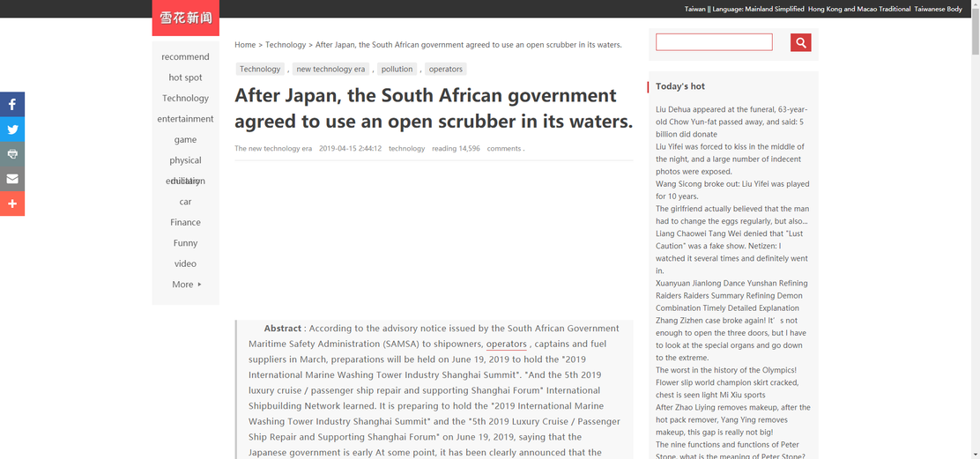Share the article on Twitter
Image resolution: width=980 pixels, height=459 pixels.
(x=11, y=130)
